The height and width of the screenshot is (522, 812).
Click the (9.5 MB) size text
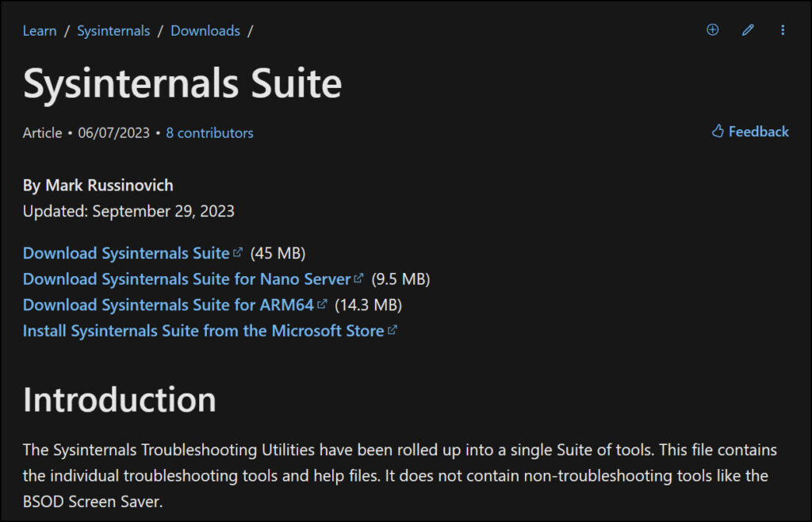(x=400, y=279)
